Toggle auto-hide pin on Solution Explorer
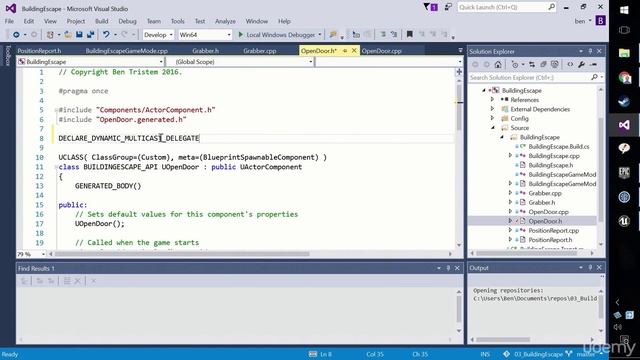 (x=590, y=51)
